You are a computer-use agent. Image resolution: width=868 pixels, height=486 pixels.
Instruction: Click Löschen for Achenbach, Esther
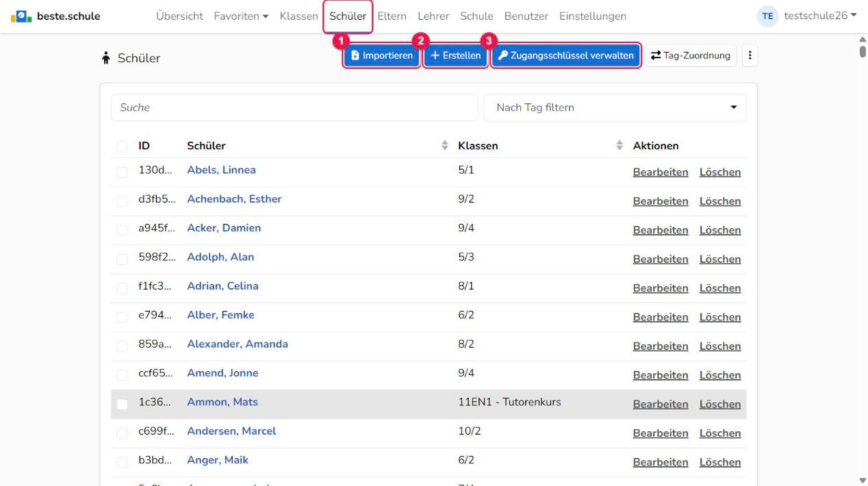pos(720,201)
